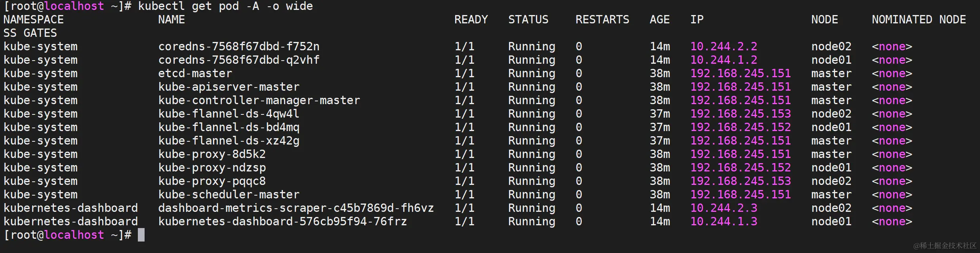Click node02 in the dashboard-metrics-scraper row
Image resolution: width=980 pixels, height=253 pixels.
pos(831,208)
